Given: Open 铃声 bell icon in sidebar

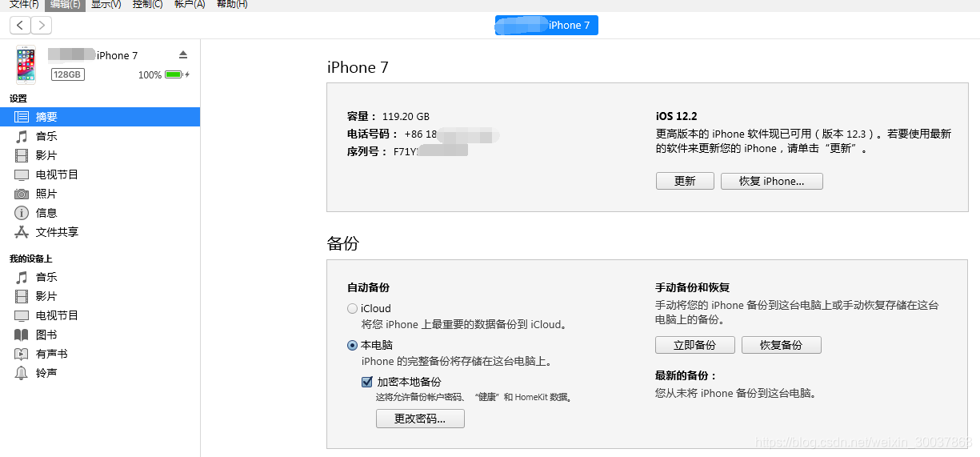Looking at the screenshot, I should (x=22, y=373).
